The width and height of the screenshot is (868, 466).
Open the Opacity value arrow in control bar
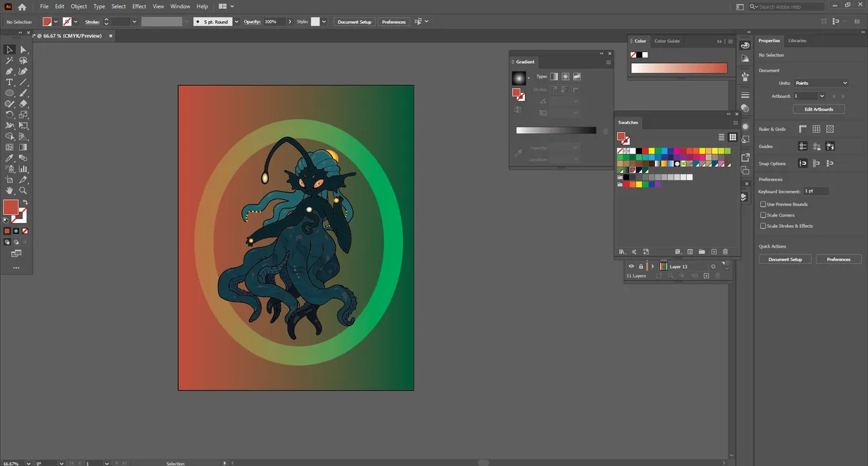pyautogui.click(x=290, y=22)
